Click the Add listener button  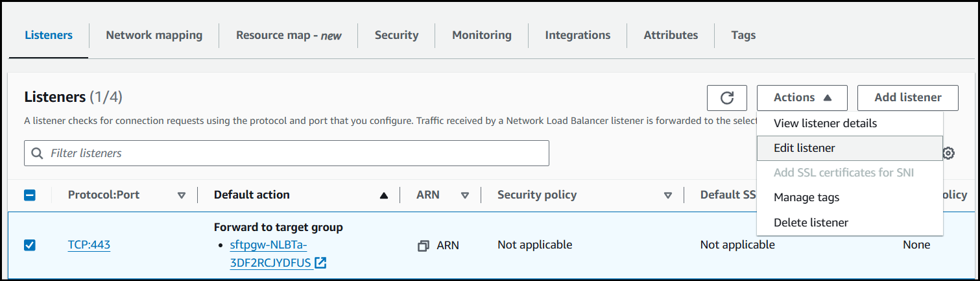[x=907, y=98]
